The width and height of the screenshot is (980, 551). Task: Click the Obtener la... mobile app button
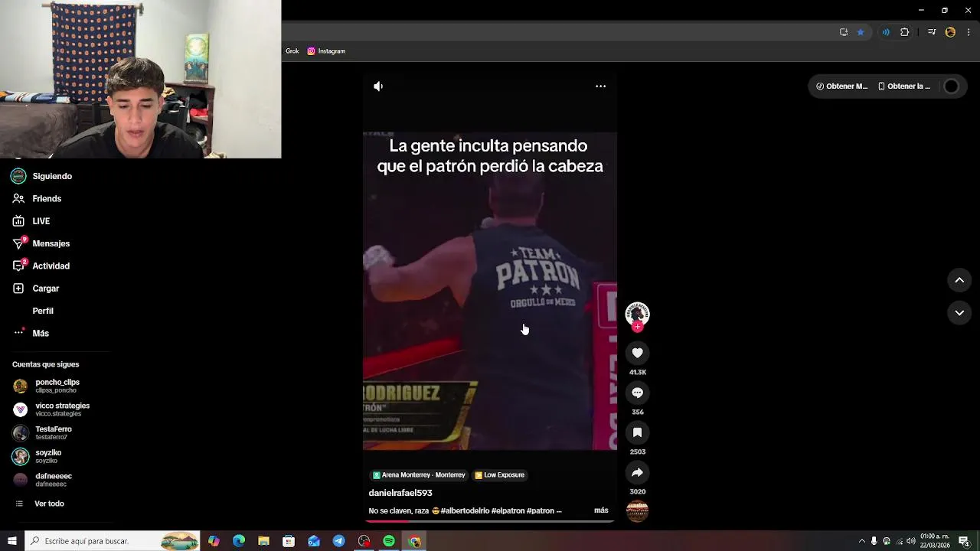click(904, 86)
